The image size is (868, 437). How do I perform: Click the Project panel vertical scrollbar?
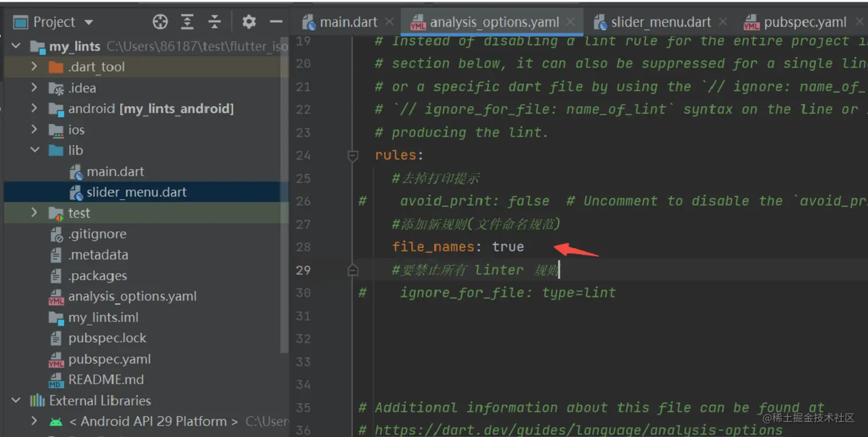[284, 195]
